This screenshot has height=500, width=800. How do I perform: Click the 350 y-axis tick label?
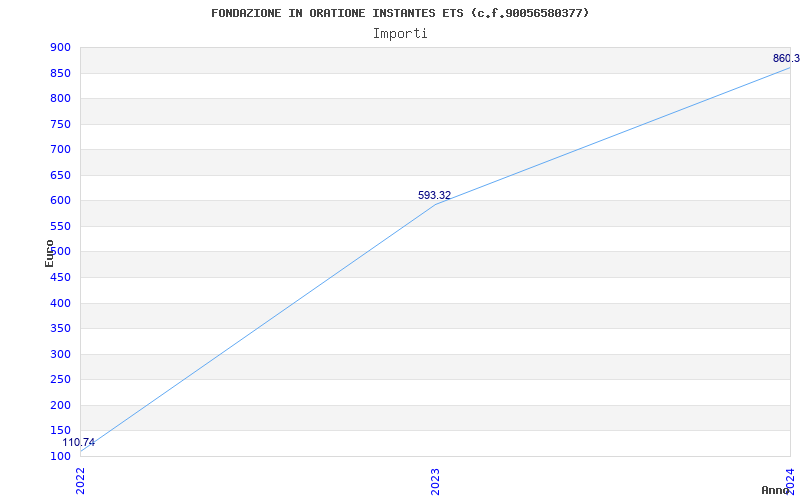tap(60, 329)
